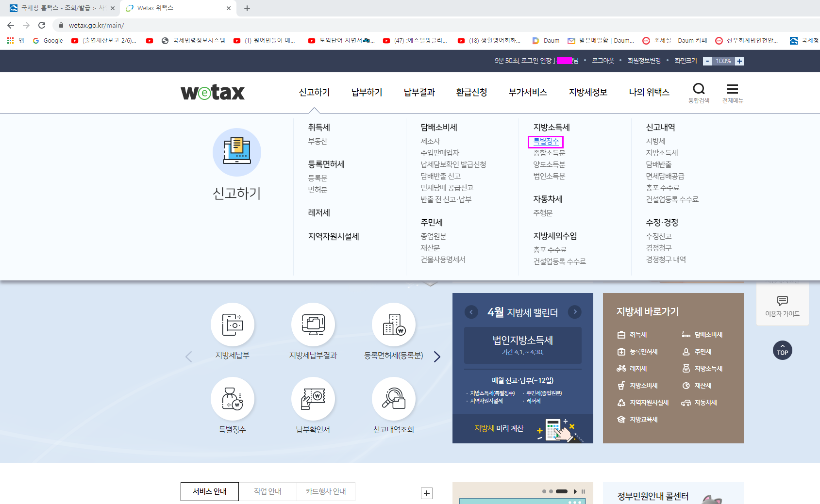Open the Chrome apps grid icon
The image size is (820, 504).
[x=10, y=41]
